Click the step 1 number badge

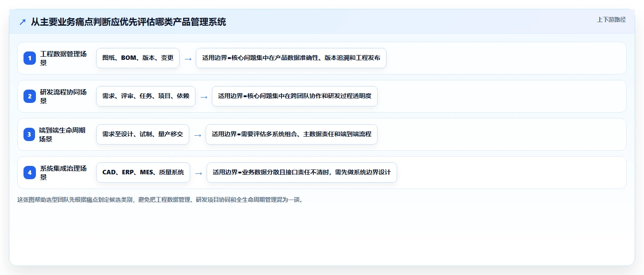tap(30, 58)
